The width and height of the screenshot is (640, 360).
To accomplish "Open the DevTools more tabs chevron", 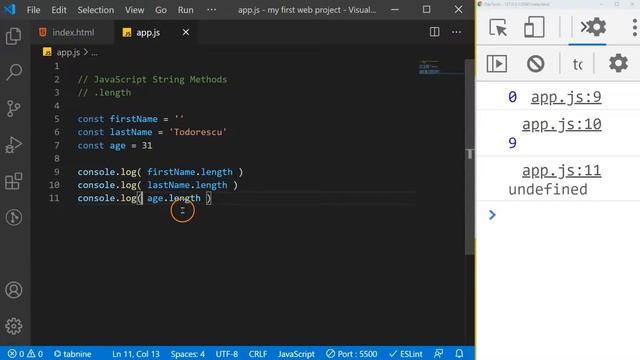I will 584,27.
